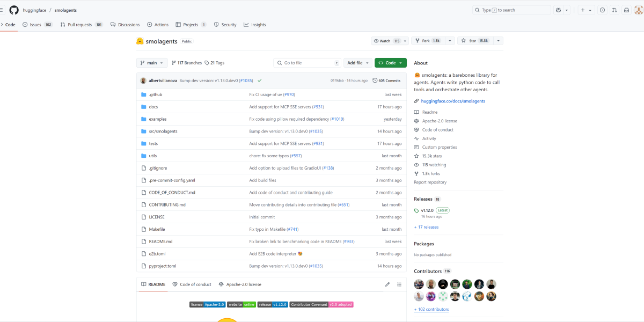Viewport: 644px width, 322px height.
Task: Star the smolagents repository
Action: (475, 41)
